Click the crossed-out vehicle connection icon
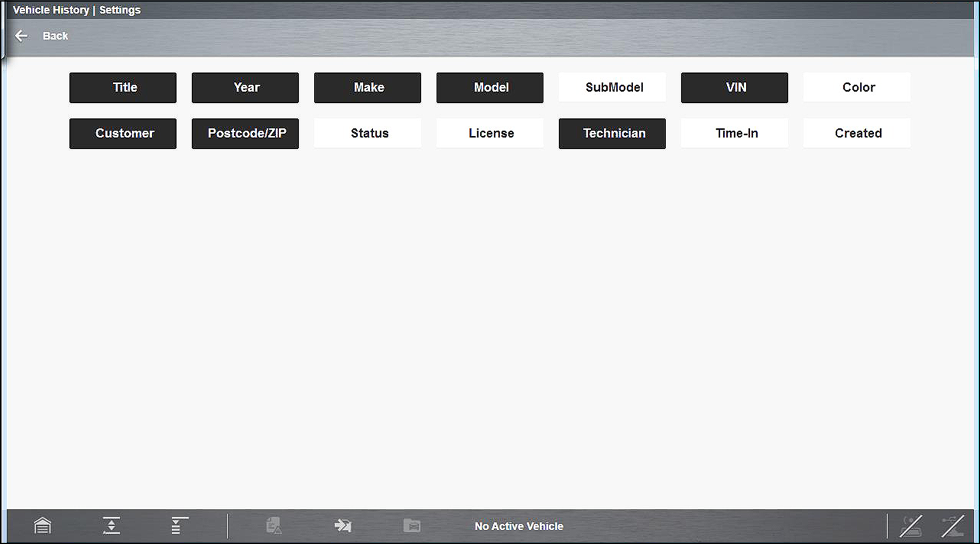Viewport: 980px width, 544px height. (x=911, y=526)
